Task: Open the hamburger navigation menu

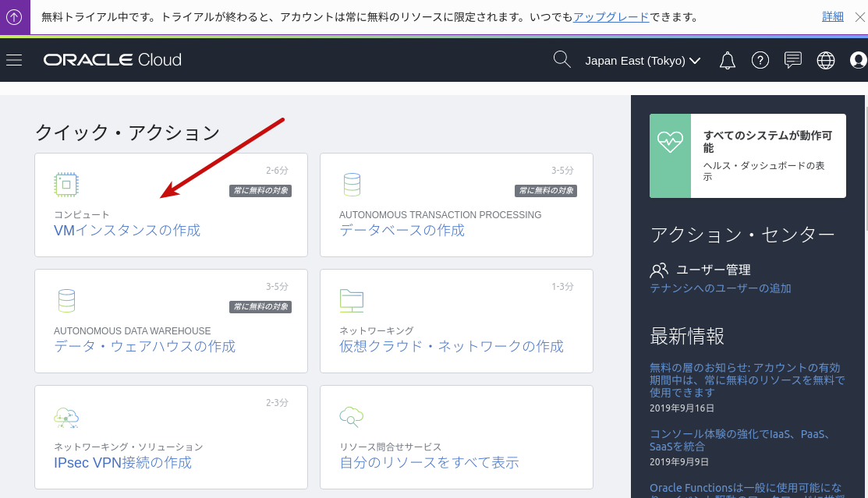Action: [x=14, y=60]
